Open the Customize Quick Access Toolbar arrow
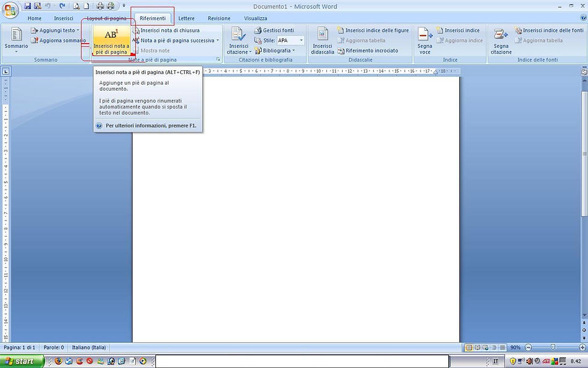The height and width of the screenshot is (368, 588). click(x=124, y=6)
